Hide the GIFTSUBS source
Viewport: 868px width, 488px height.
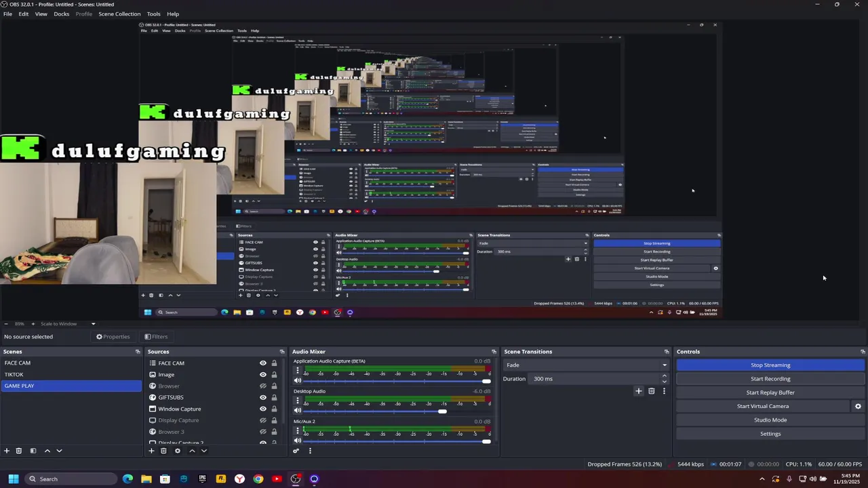point(263,397)
